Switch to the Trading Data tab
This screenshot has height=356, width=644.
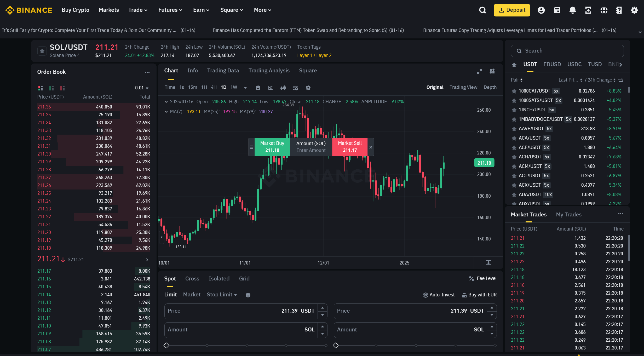[223, 71]
